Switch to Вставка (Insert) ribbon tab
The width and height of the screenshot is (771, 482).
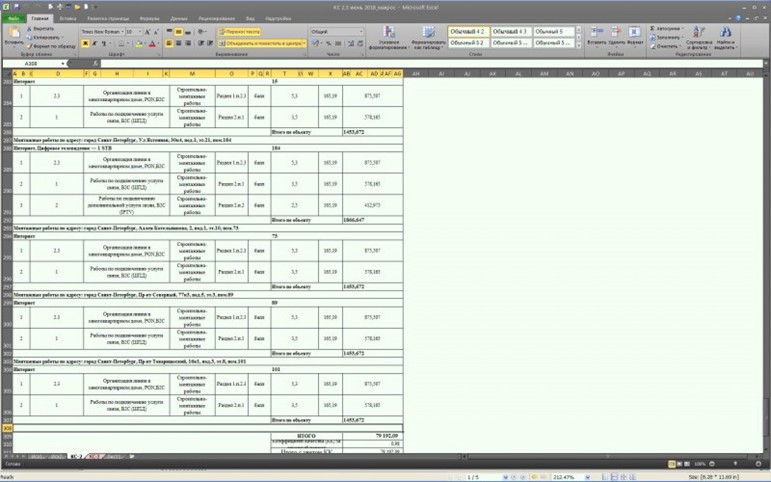pos(68,18)
